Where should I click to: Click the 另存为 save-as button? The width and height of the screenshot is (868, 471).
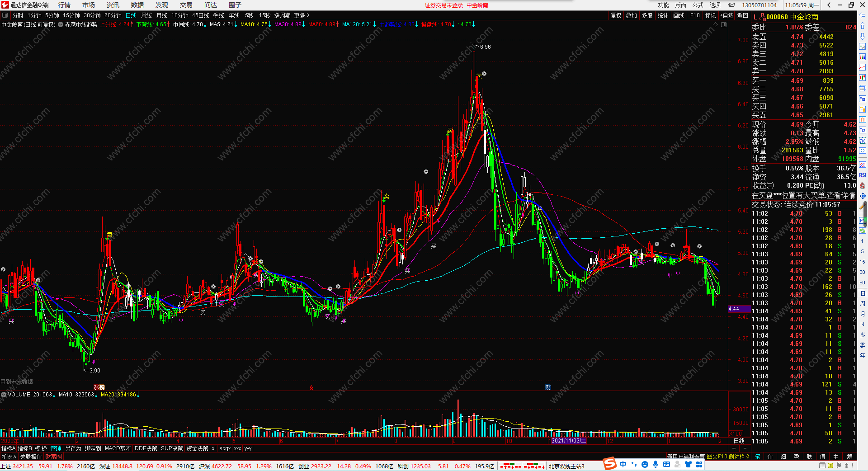[x=73, y=448]
